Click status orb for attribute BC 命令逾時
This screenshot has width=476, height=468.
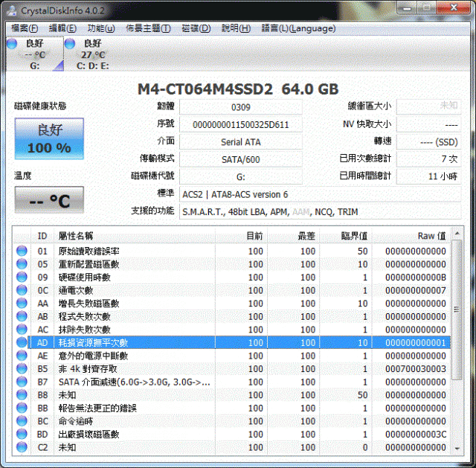point(22,421)
